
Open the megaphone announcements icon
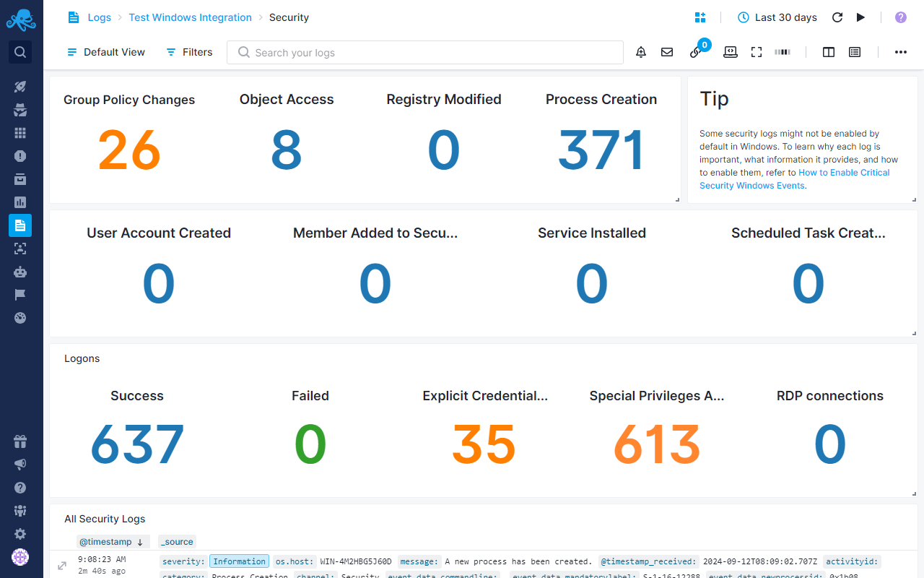20,465
